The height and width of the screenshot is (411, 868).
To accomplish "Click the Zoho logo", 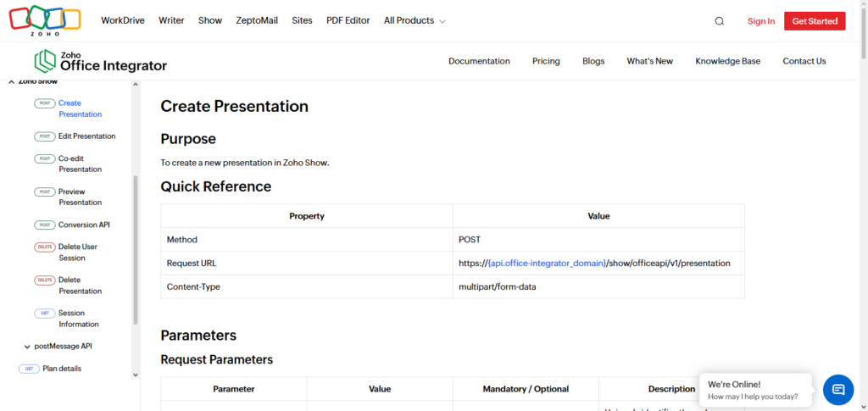I will (45, 21).
